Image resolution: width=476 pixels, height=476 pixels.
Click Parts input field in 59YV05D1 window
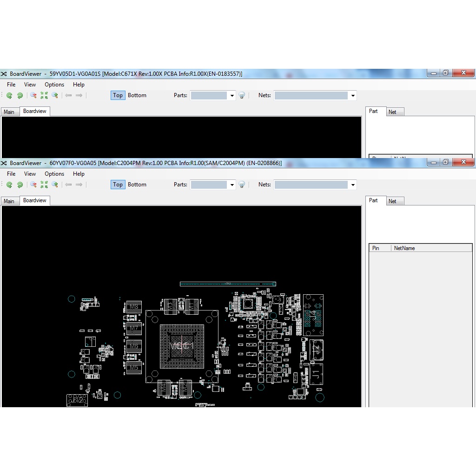click(209, 96)
